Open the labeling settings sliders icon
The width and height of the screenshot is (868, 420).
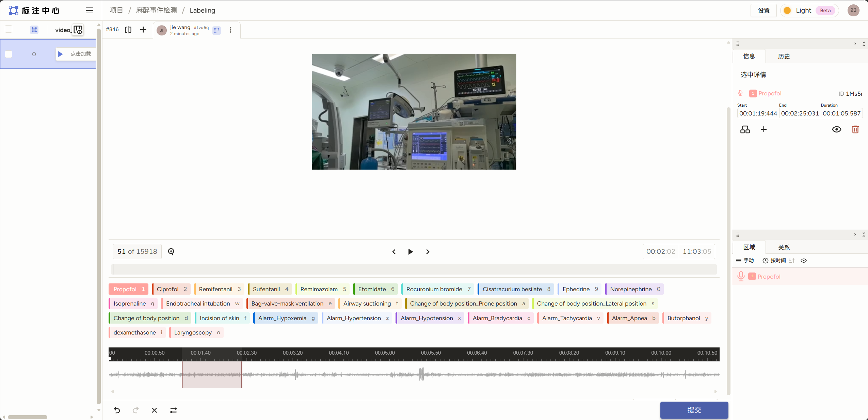[x=173, y=410]
